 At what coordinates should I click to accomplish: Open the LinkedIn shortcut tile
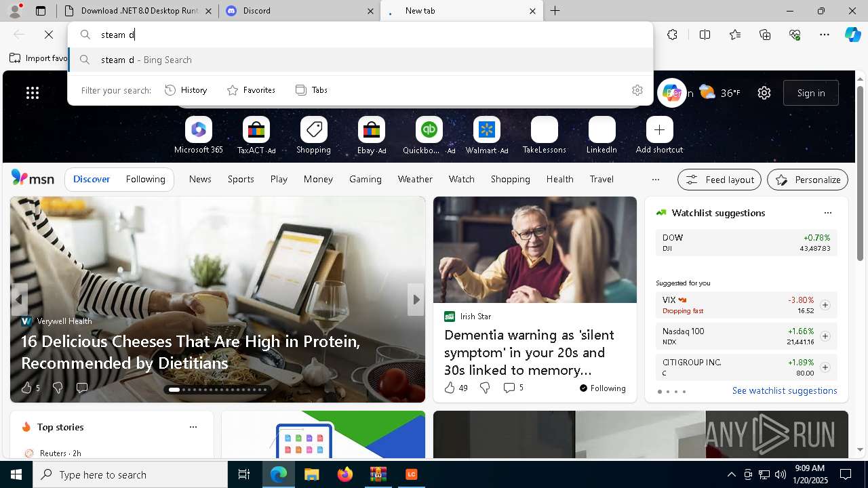coord(601,135)
